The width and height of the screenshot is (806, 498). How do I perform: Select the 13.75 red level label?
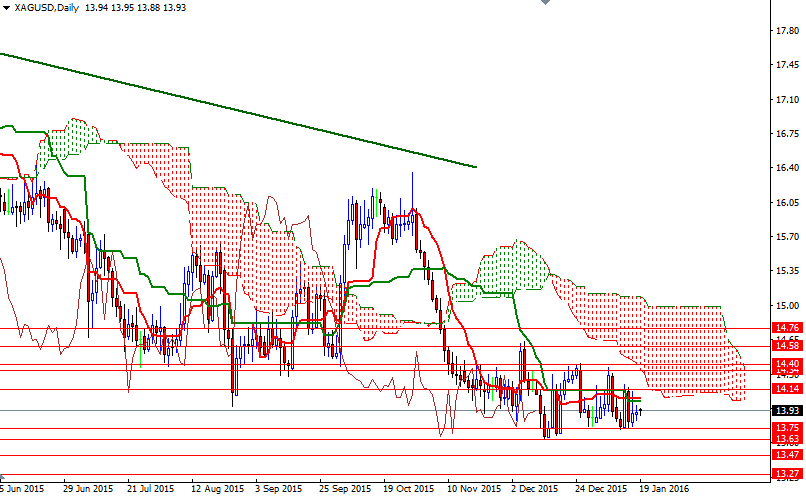(787, 428)
